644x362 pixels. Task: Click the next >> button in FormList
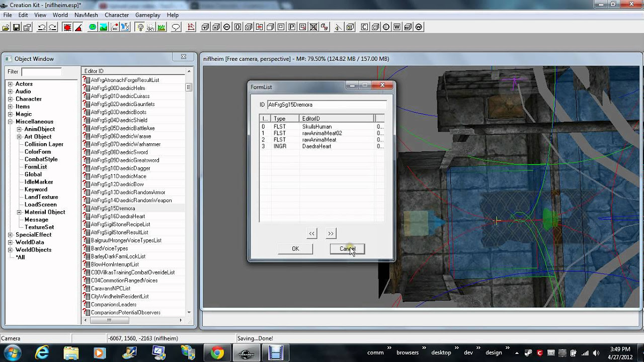point(331,233)
